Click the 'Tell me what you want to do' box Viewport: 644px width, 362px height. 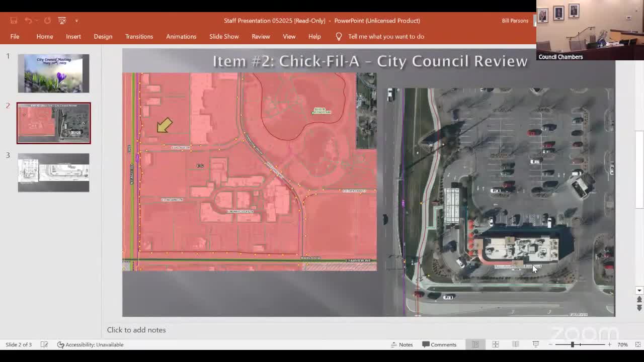(386, 36)
